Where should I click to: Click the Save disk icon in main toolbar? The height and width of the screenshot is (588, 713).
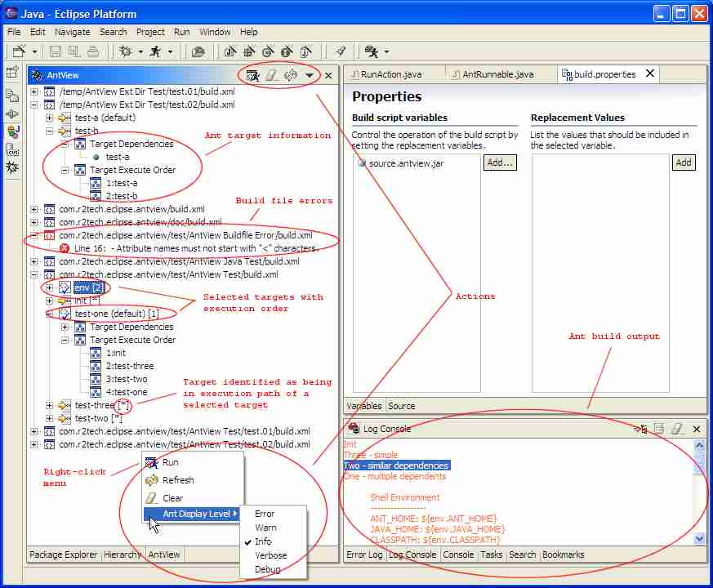pyautogui.click(x=56, y=51)
